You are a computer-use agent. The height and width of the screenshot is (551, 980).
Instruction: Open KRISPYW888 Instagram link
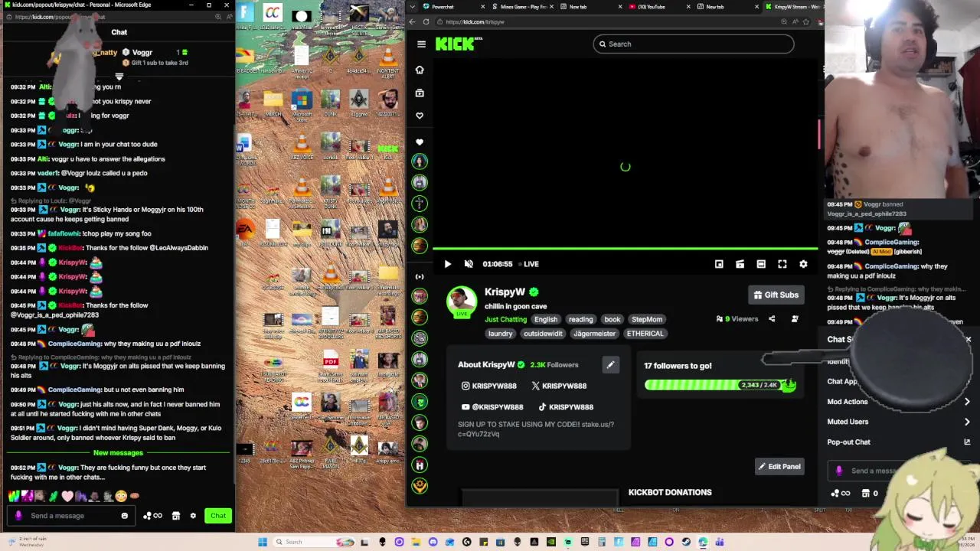pos(489,386)
